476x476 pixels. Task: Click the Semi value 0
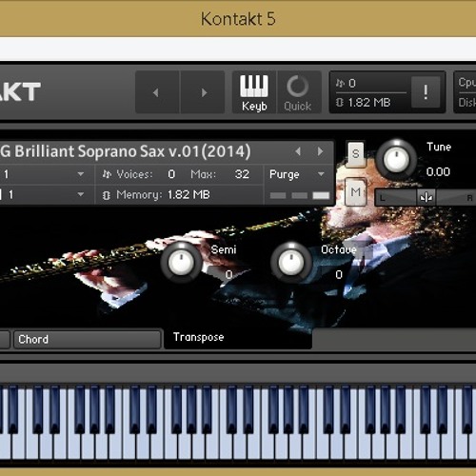pyautogui.click(x=228, y=274)
